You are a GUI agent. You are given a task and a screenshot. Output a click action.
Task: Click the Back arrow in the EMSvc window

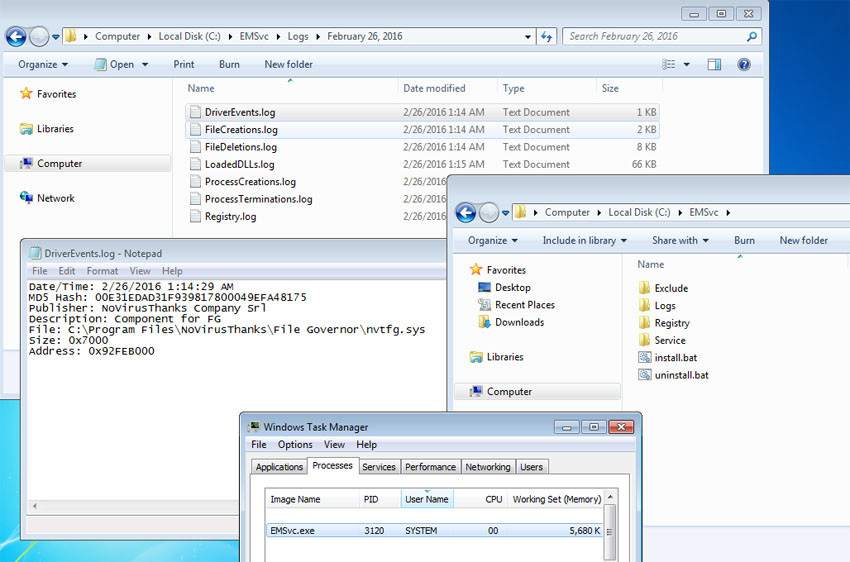(x=466, y=212)
